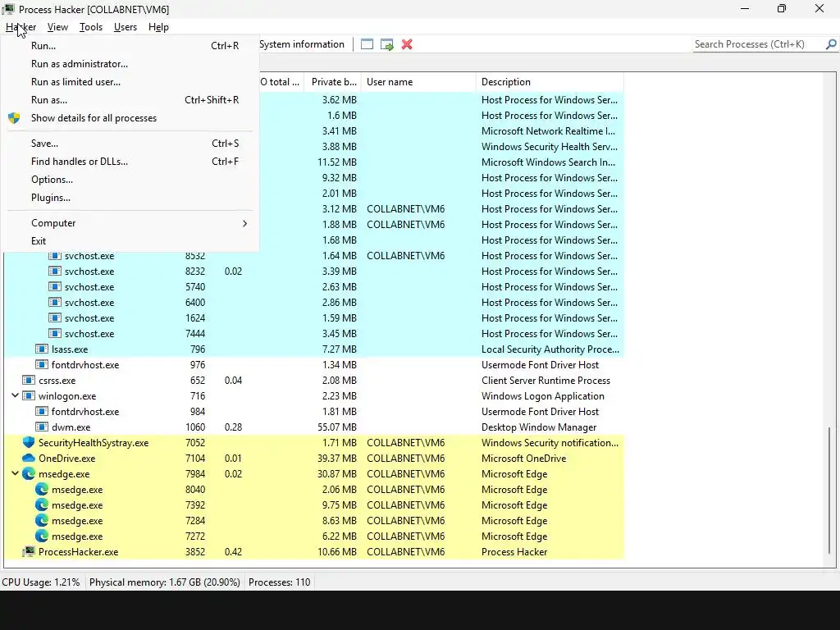The image size is (840, 630).
Task: Sort by Description column header
Action: [550, 82]
